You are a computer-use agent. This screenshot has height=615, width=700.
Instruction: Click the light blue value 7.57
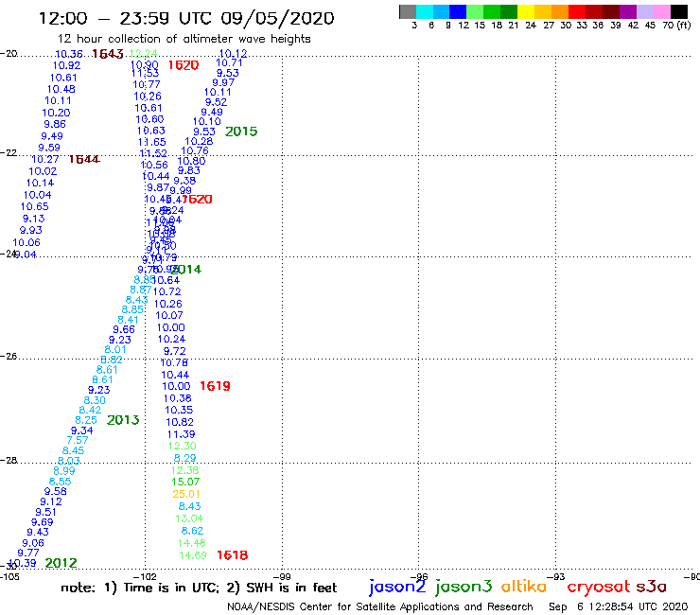pyautogui.click(x=78, y=440)
